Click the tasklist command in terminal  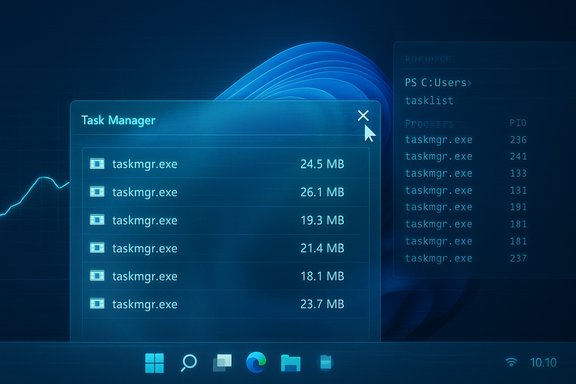point(429,101)
